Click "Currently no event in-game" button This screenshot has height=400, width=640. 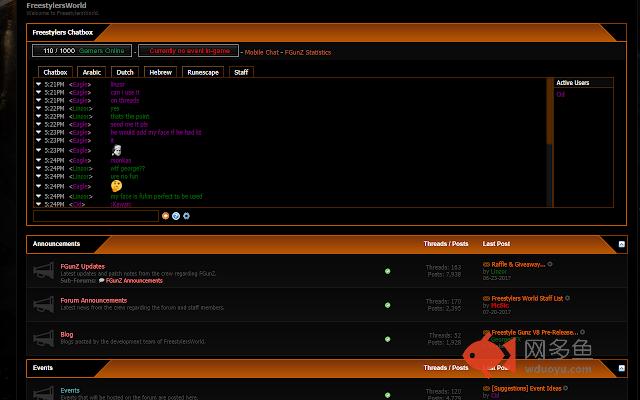coord(189,51)
